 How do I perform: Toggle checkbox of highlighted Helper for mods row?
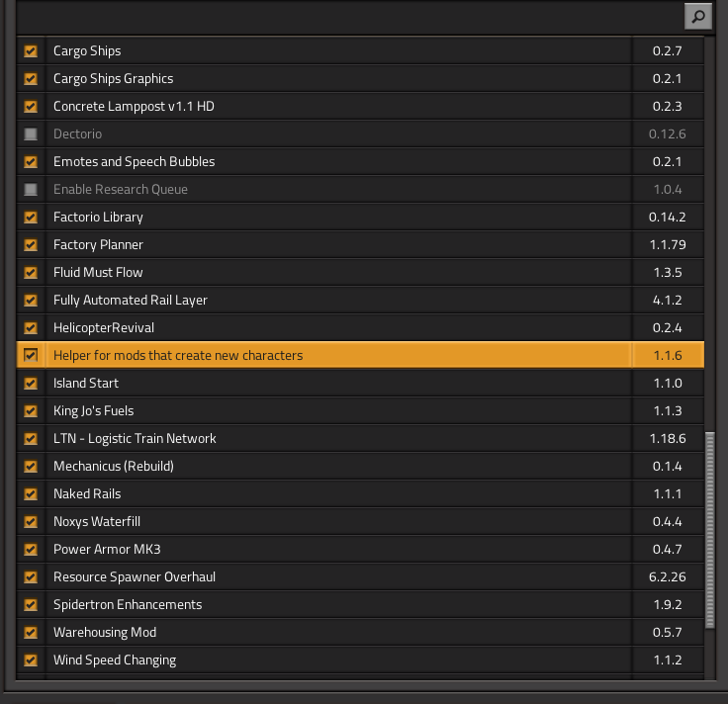click(x=31, y=356)
